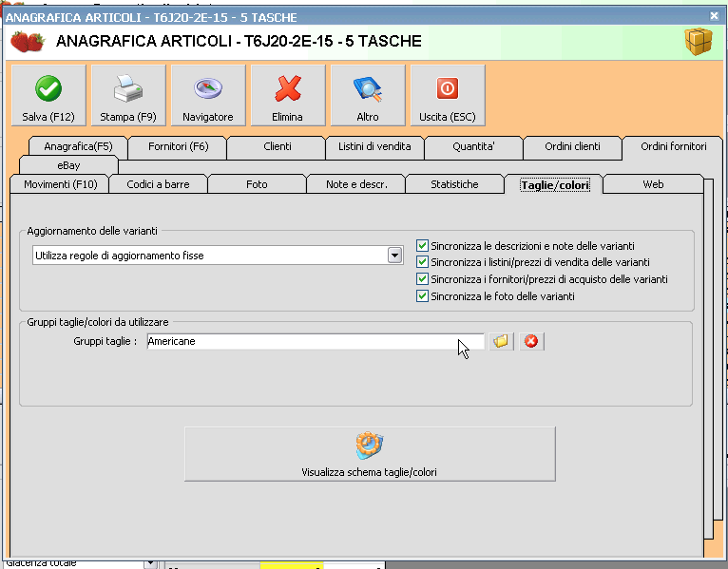
Task: Click the strawberry logo in header
Action: point(28,41)
